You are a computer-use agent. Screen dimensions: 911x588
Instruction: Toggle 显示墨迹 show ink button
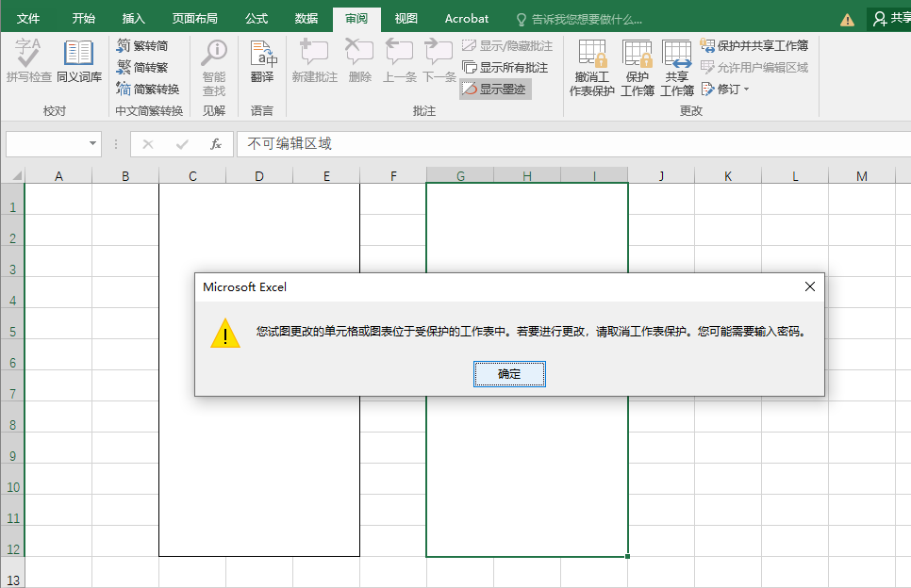(x=495, y=89)
